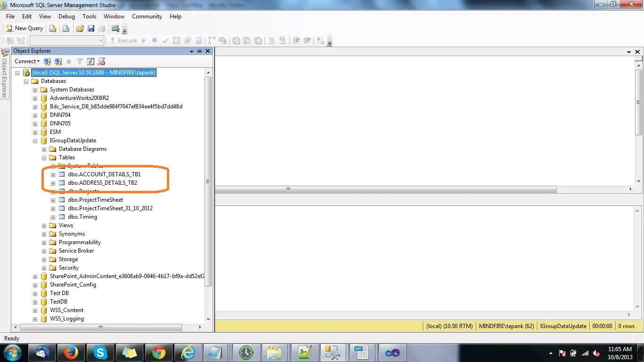The height and width of the screenshot is (362, 644).
Task: Open Object Explorer window position dropdown arrow
Action: tap(192, 51)
